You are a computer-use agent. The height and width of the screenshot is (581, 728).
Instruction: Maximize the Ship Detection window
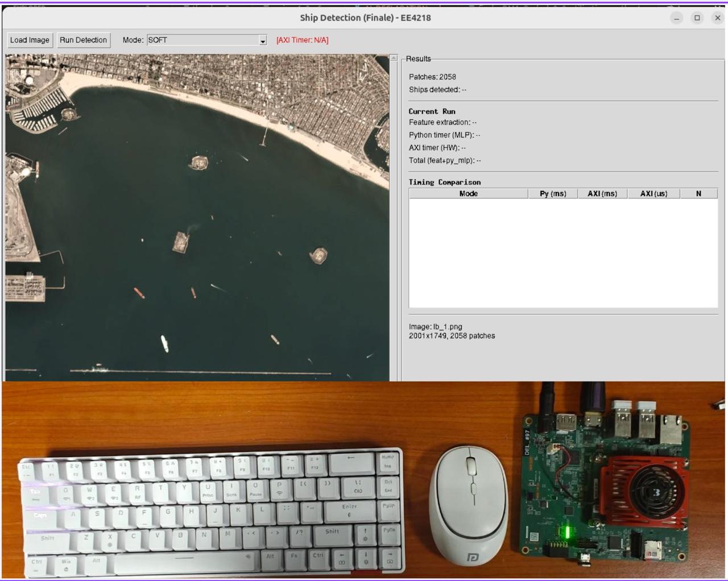697,18
